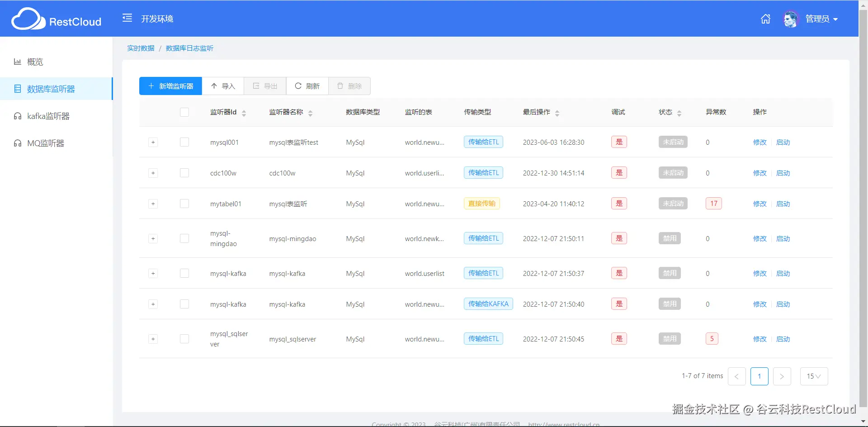This screenshot has width=868, height=427.
Task: Expand the mysql_sqlserver row details
Action: click(153, 339)
